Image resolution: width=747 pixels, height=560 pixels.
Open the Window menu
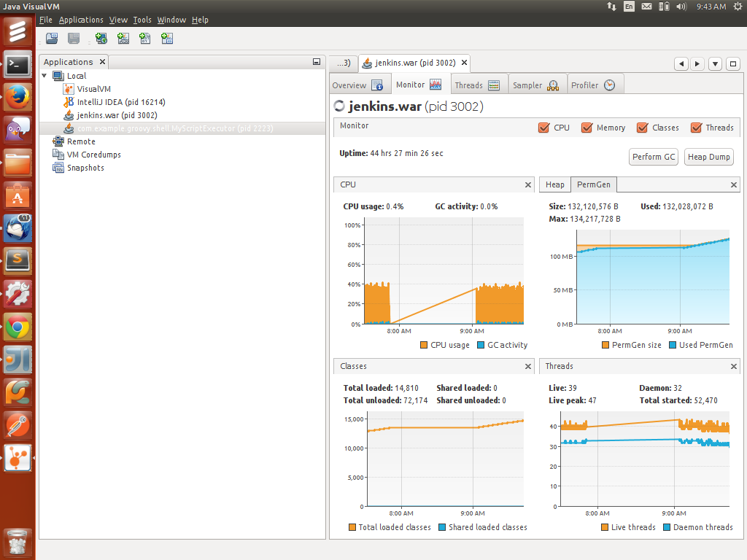point(171,20)
